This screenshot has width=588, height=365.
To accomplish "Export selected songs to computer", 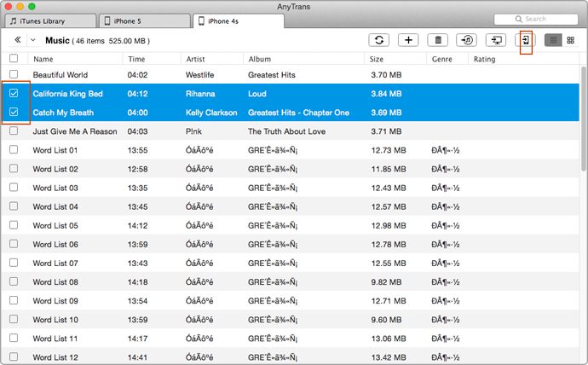I will [496, 40].
